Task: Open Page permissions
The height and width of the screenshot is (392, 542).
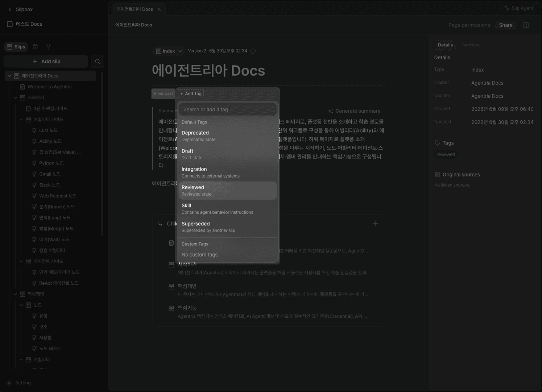Action: (469, 25)
